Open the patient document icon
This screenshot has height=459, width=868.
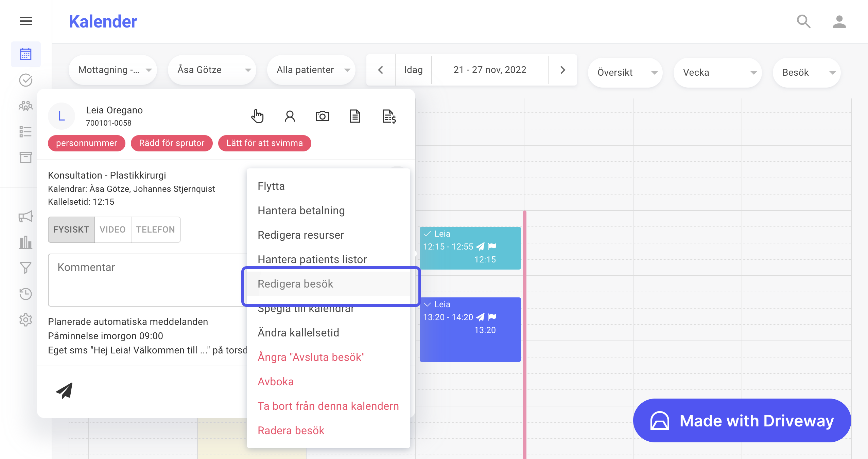tap(355, 116)
